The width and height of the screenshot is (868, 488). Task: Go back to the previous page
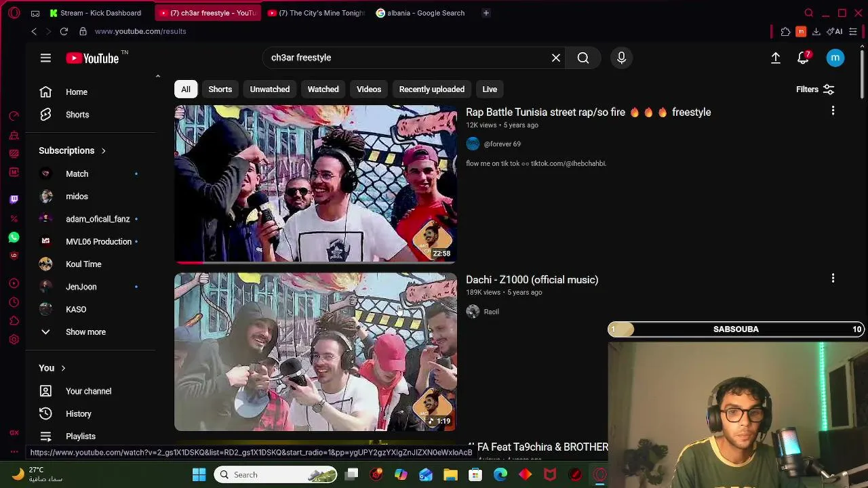(x=34, y=31)
